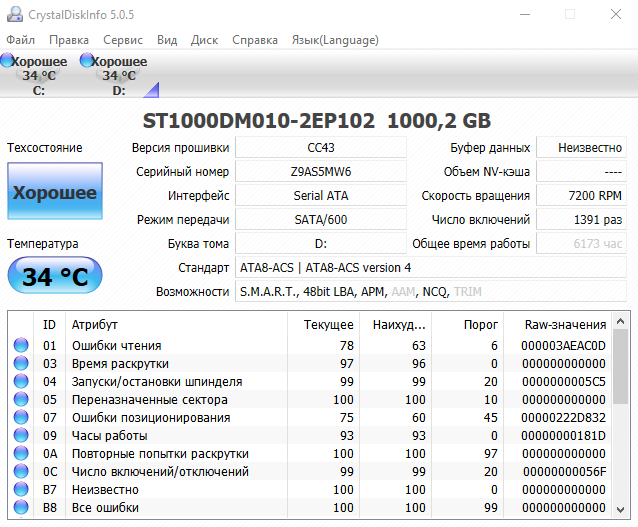Image resolution: width=638 pixels, height=527 pixels.
Task: Select the Ошибки позиционирования row
Action: [x=310, y=417]
